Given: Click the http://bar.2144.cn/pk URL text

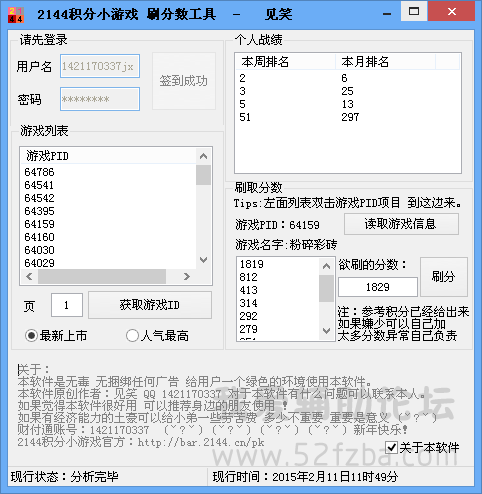Looking at the screenshot, I should click(201, 443).
